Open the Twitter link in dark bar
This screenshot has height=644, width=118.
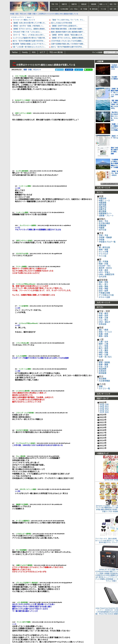pos(15,52)
